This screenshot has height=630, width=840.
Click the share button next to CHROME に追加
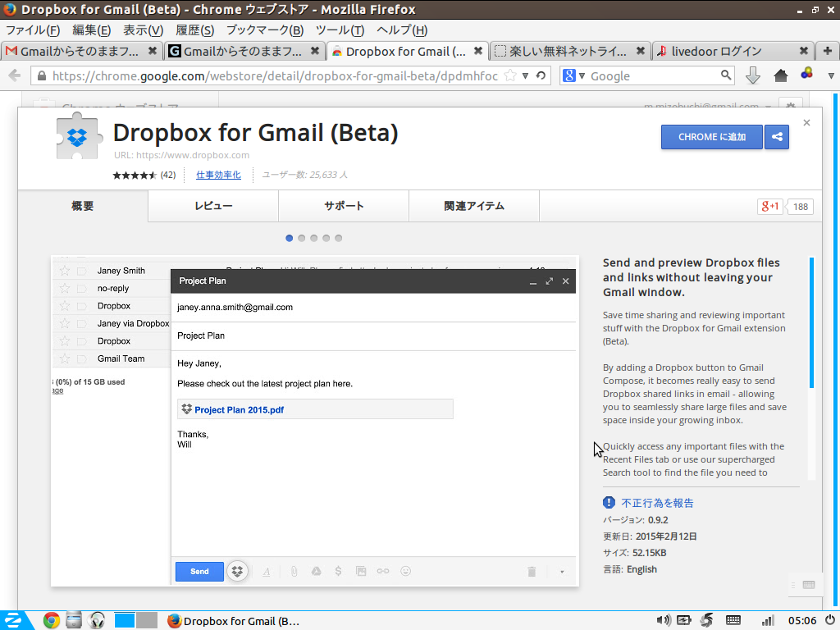click(777, 137)
